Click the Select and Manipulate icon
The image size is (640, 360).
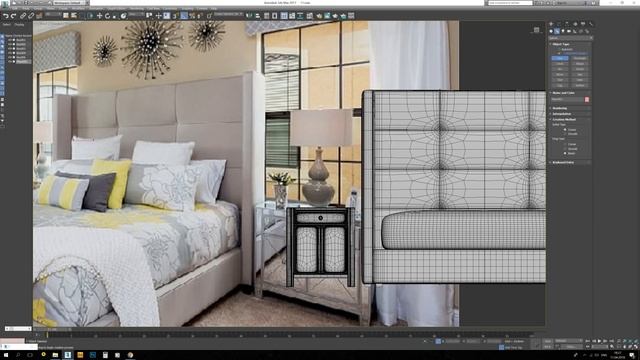coord(159,16)
